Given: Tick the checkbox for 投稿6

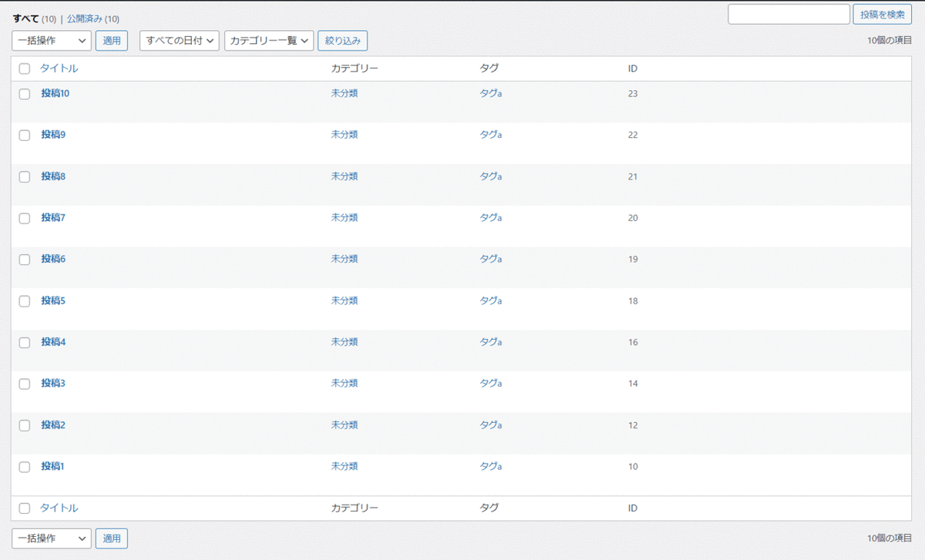Looking at the screenshot, I should [x=25, y=260].
